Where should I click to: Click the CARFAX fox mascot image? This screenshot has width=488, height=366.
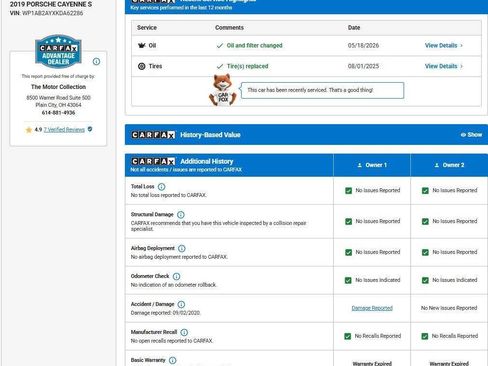click(223, 90)
